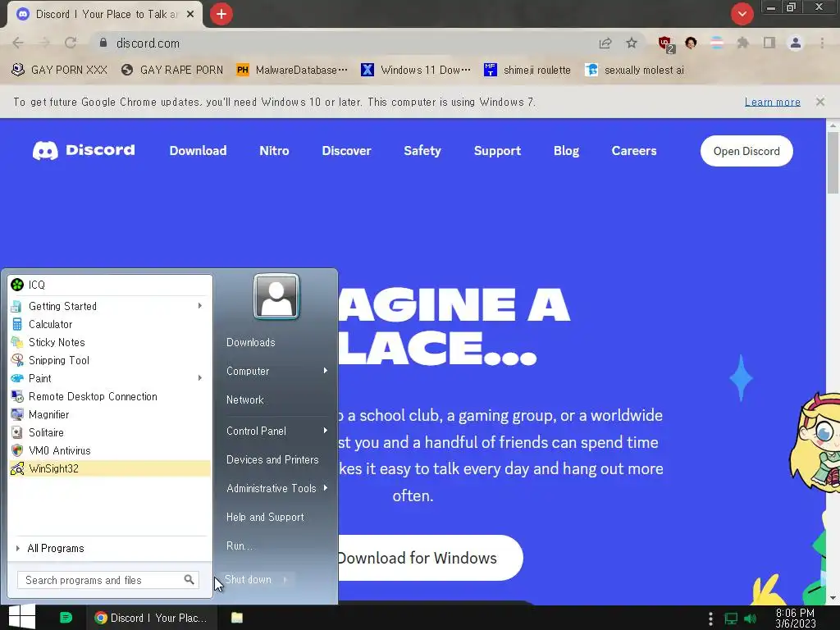Switch to the Discord Chrome taskbar button

[x=152, y=618]
